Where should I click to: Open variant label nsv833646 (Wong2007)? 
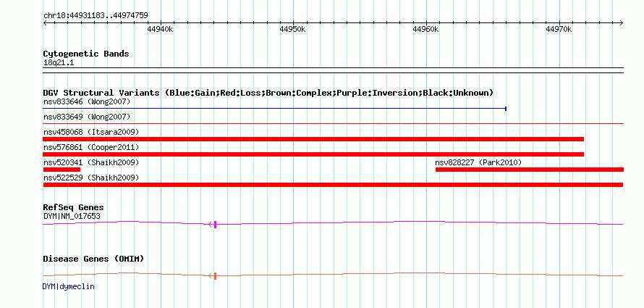click(x=87, y=101)
